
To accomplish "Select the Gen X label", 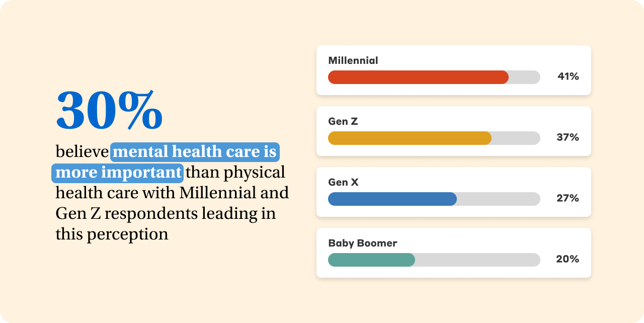I will [343, 183].
